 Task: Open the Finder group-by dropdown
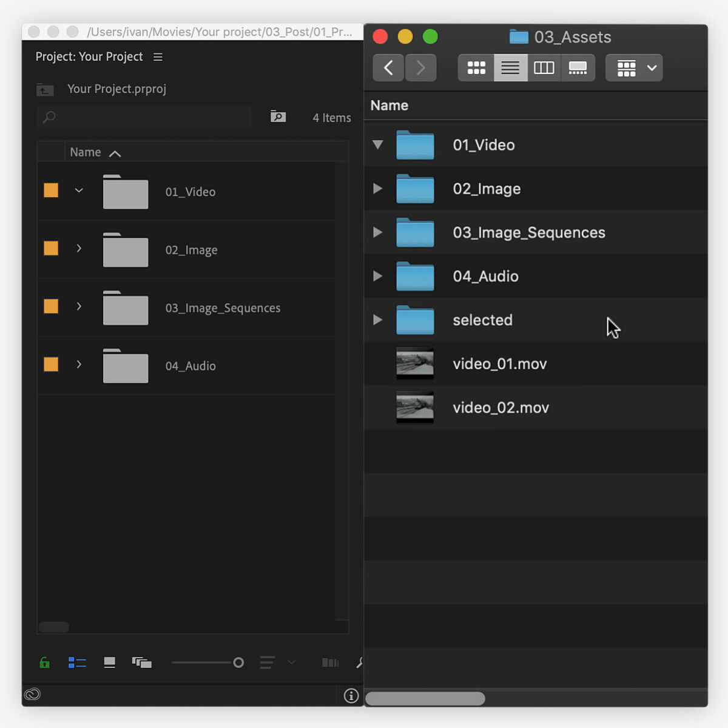click(x=634, y=67)
